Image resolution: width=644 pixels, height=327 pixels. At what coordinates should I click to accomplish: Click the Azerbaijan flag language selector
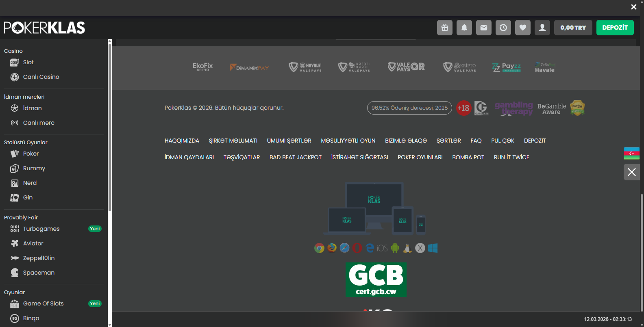[631, 153]
